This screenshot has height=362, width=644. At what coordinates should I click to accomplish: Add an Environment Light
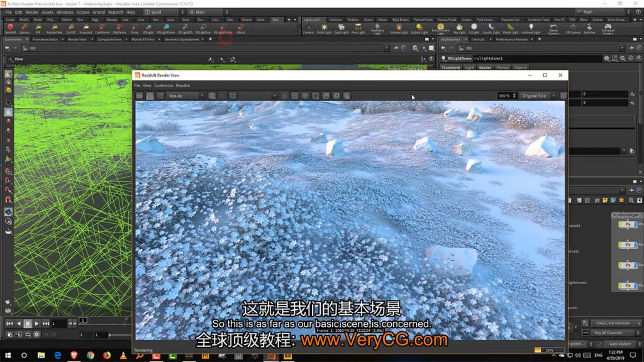click(x=440, y=29)
